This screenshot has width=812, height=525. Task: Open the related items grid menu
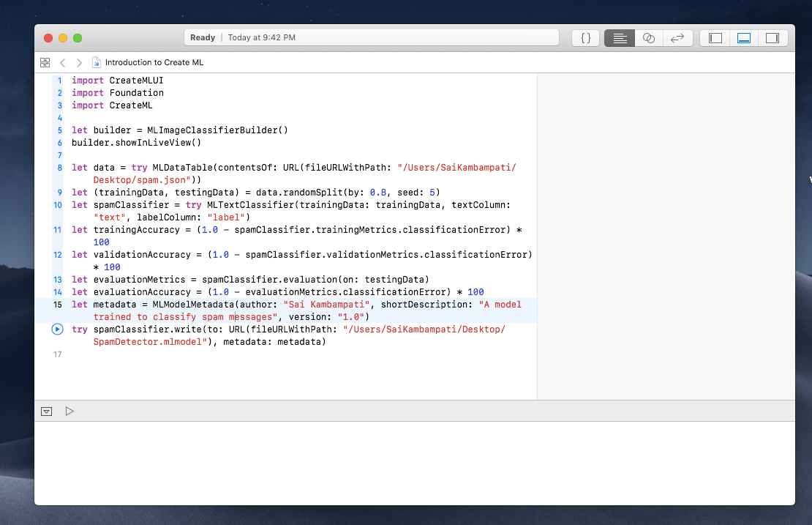pyautogui.click(x=45, y=63)
